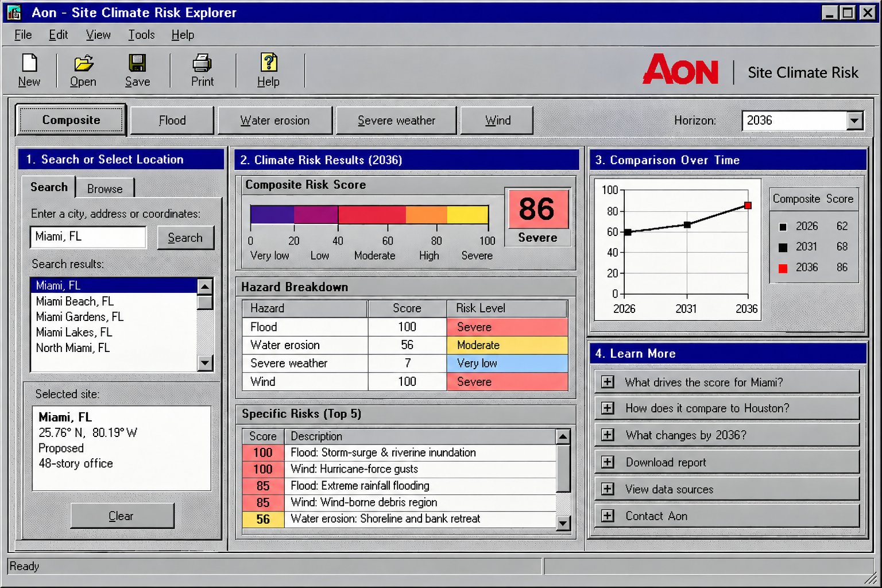Select 'Water erosion: Shoreline and bank retreat' row
The height and width of the screenshot is (588, 882).
399,519
